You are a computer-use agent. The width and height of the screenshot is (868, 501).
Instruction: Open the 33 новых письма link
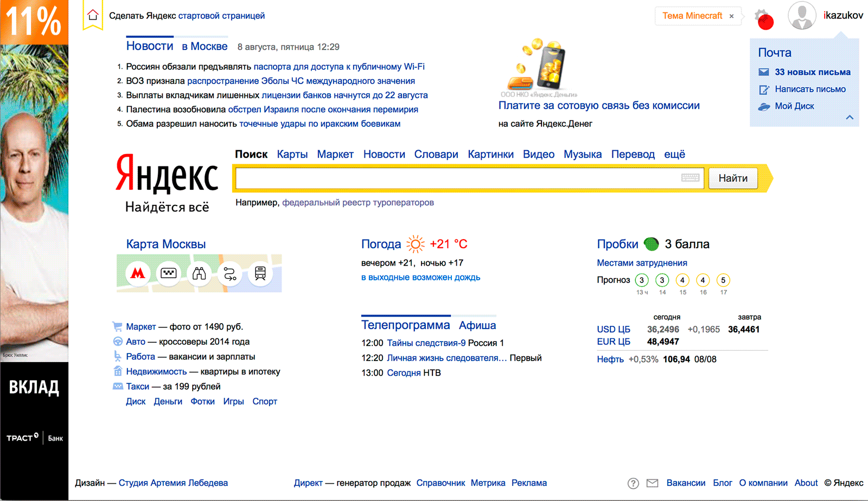point(813,72)
